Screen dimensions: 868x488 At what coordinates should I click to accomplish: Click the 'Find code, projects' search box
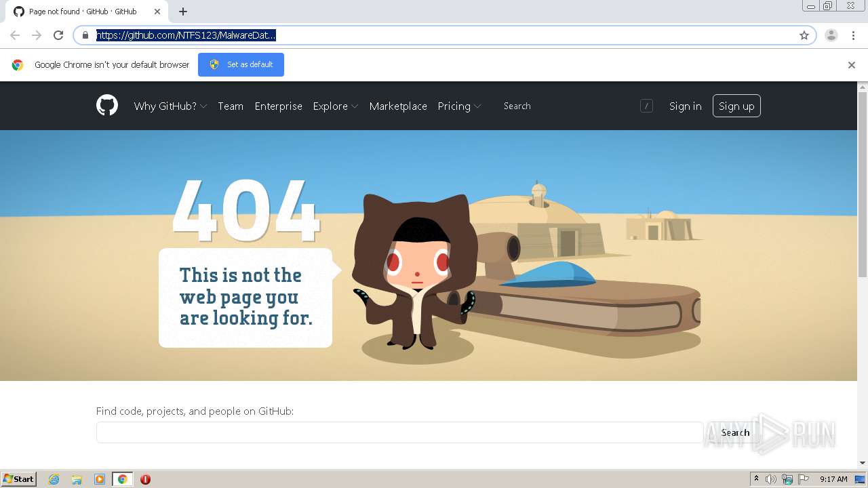pyautogui.click(x=399, y=432)
